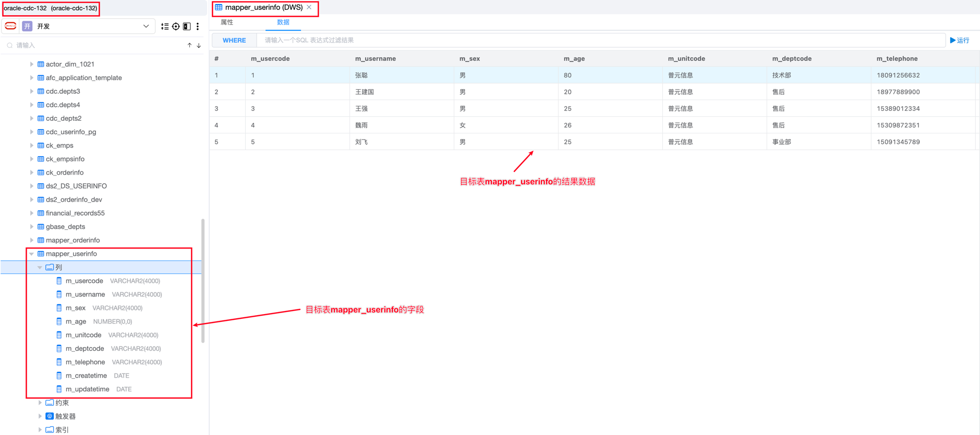Collapse the 列 columns folder
The image size is (980, 435).
(x=40, y=267)
